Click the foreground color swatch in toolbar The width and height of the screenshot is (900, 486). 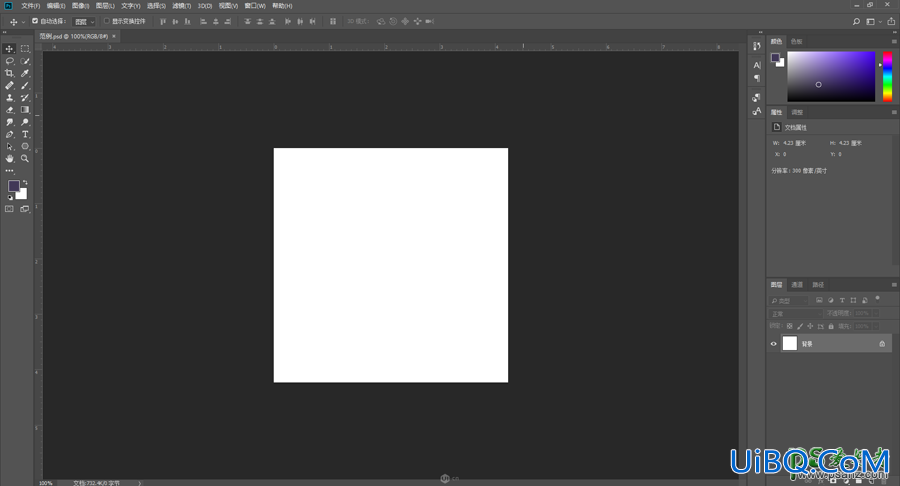(x=14, y=186)
